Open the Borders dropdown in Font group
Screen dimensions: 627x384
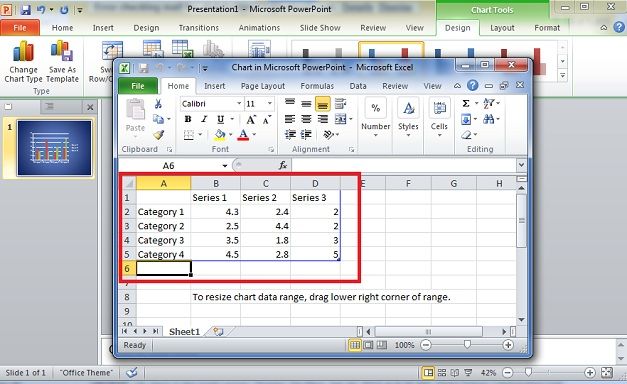coord(200,135)
